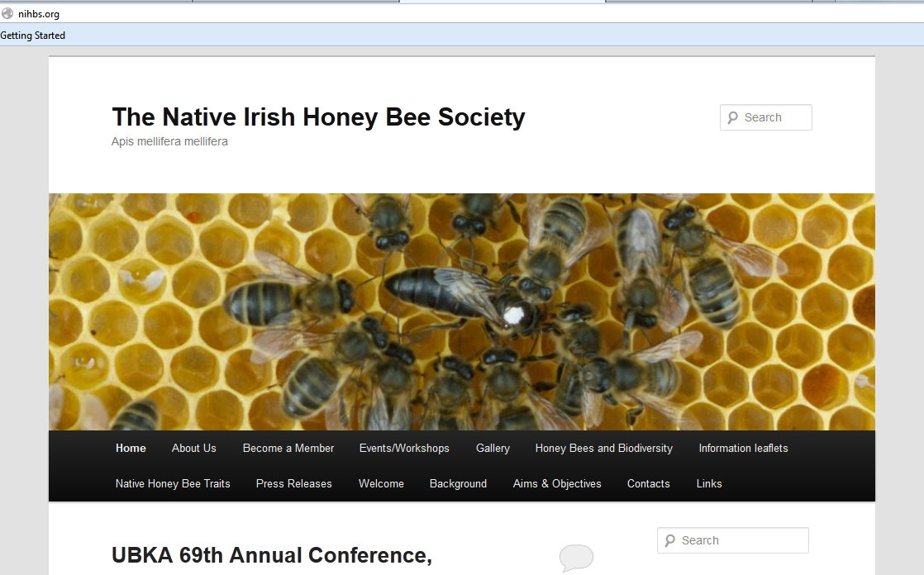The image size is (924, 575).
Task: Click the magnifier icon in header search
Action: [732, 118]
